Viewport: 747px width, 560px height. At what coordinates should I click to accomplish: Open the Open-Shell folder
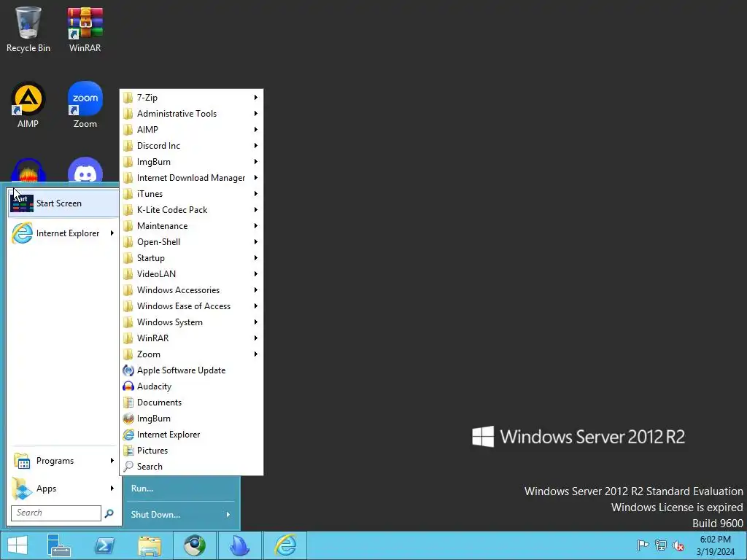click(x=191, y=242)
